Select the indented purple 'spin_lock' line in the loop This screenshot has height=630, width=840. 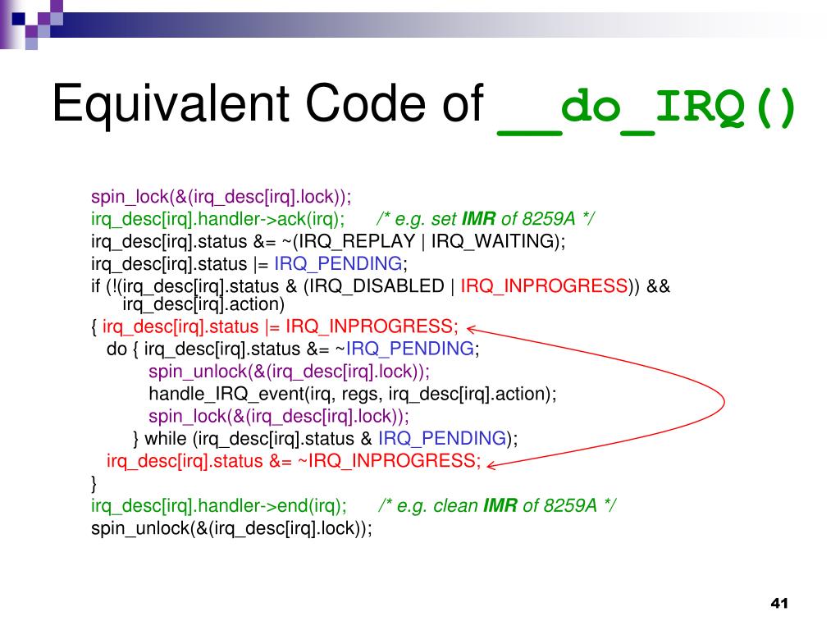tap(279, 416)
